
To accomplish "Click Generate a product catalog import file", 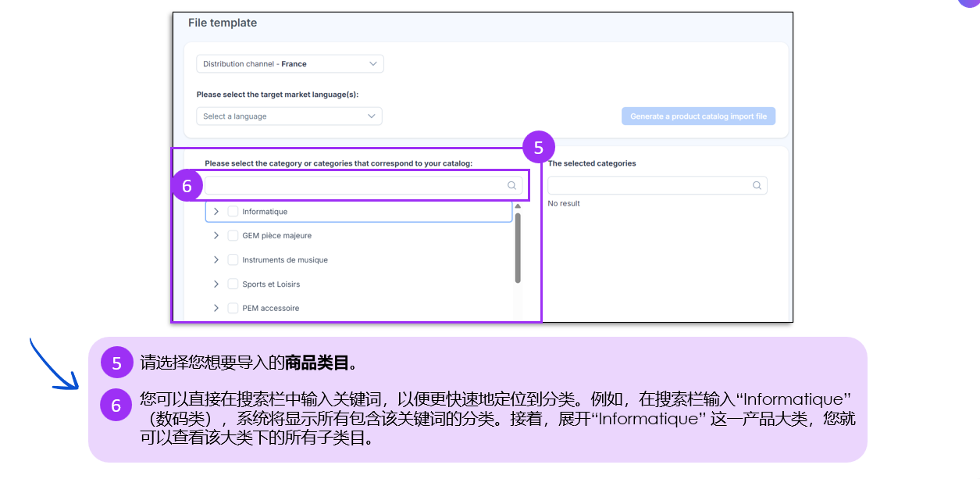I will [x=698, y=116].
